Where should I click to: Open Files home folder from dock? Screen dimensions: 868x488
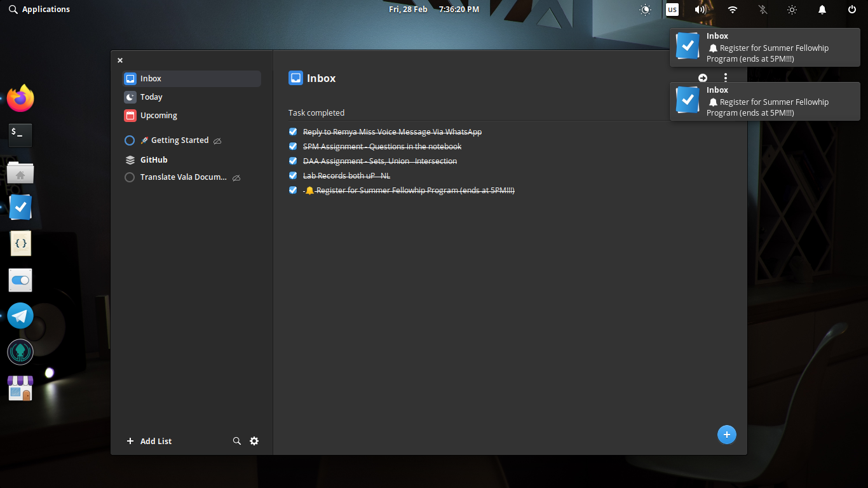click(20, 172)
